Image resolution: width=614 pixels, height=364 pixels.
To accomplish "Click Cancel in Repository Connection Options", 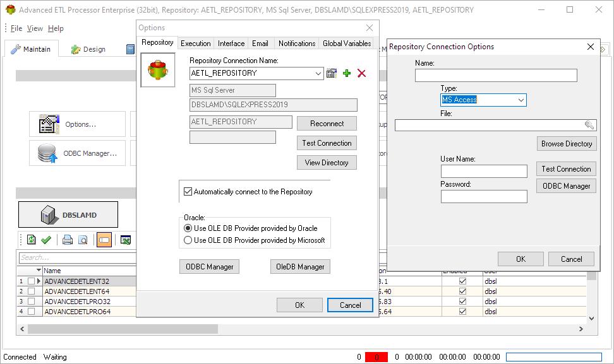I will pos(571,259).
